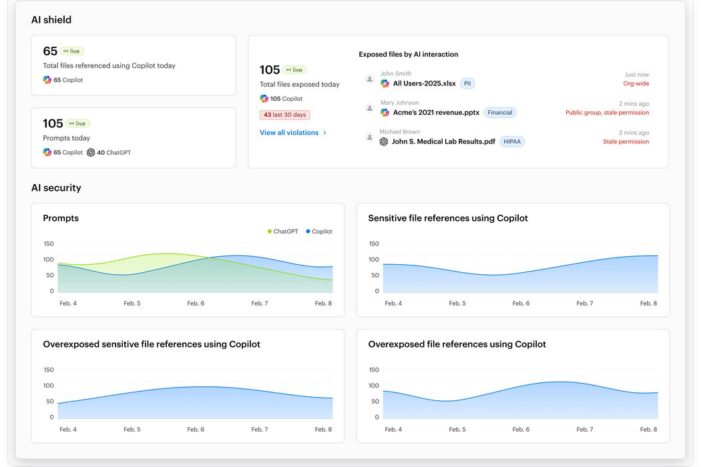Open the View all violations link
Viewport: 701px width, 467px height.
[288, 132]
